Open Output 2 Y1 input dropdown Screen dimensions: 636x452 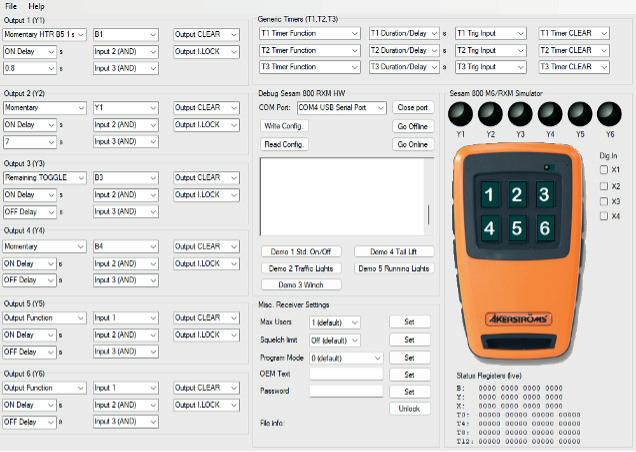(x=125, y=108)
